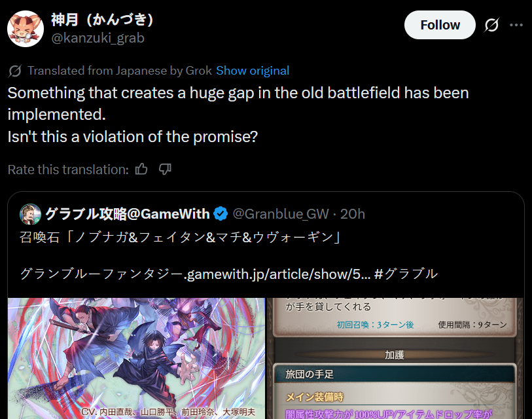
Task: Click the #グラブル hashtag
Action: tap(406, 274)
